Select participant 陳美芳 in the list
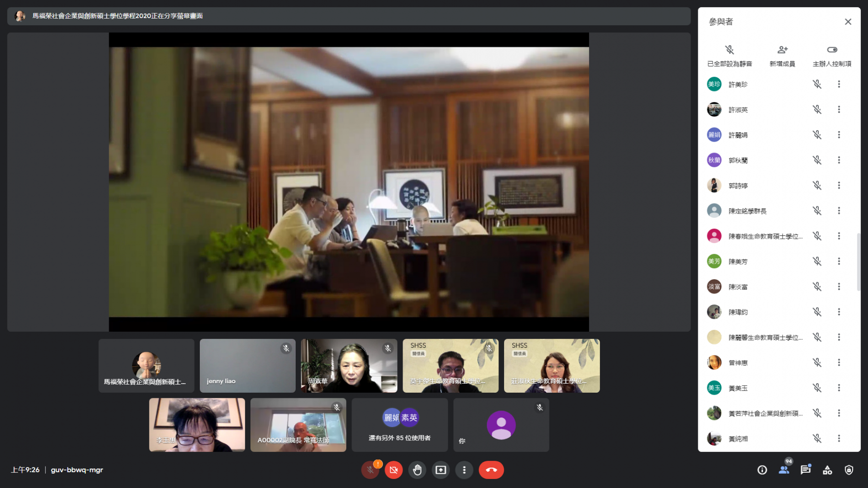 pyautogui.click(x=738, y=262)
